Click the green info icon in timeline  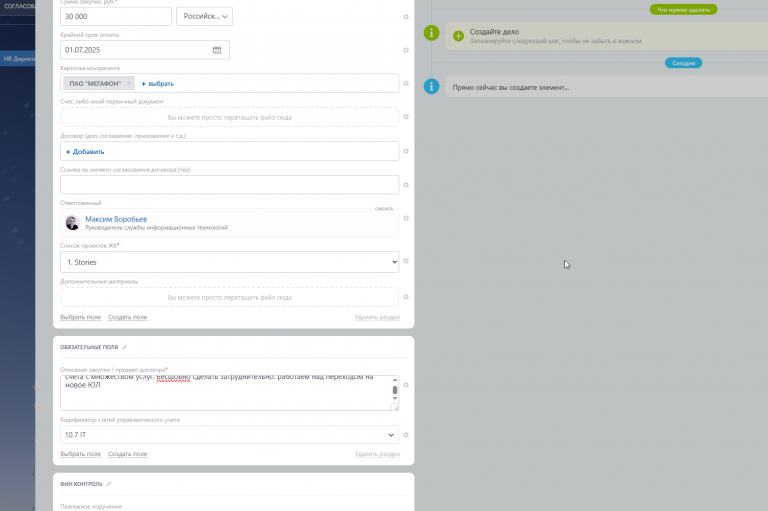(x=431, y=33)
